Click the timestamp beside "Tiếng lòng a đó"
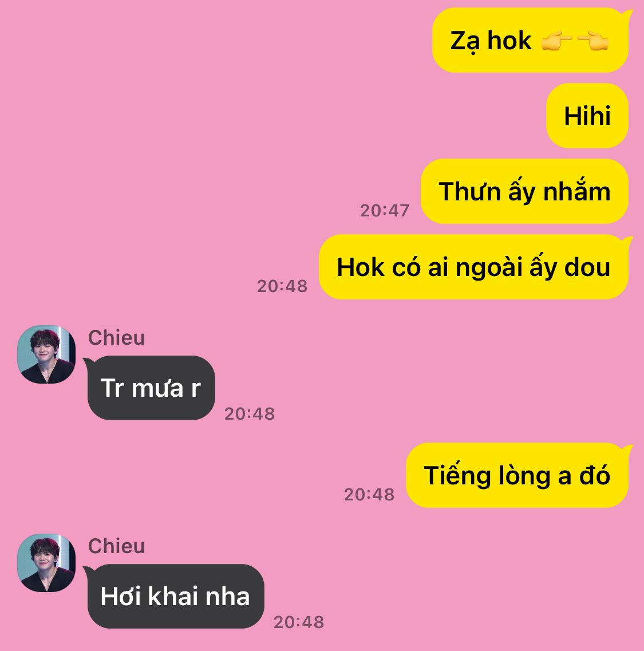The height and width of the screenshot is (651, 644). [x=369, y=495]
